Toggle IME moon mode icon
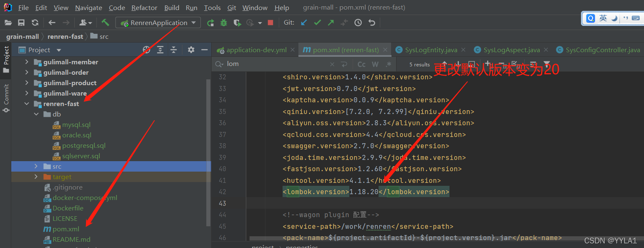Screen dimensions: 644x248 tap(614, 18)
